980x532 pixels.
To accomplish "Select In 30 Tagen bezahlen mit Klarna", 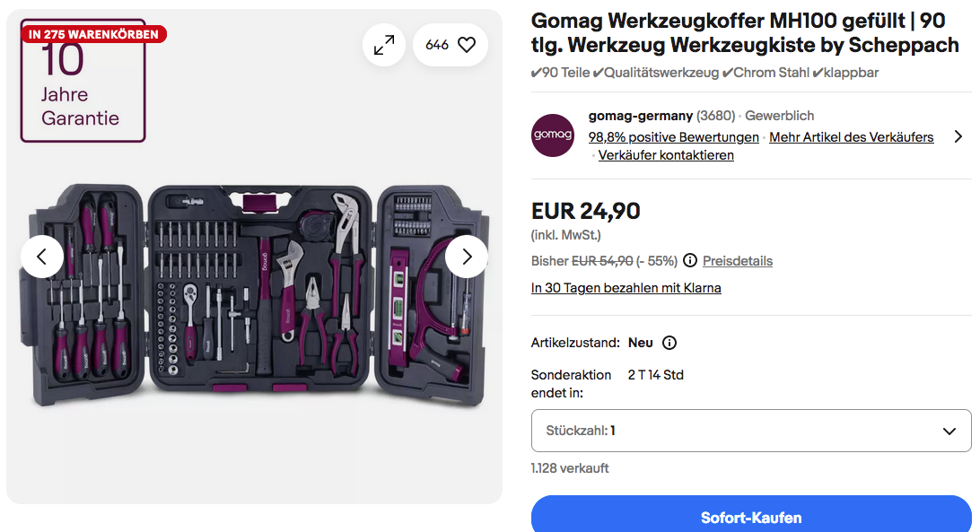I will [626, 288].
